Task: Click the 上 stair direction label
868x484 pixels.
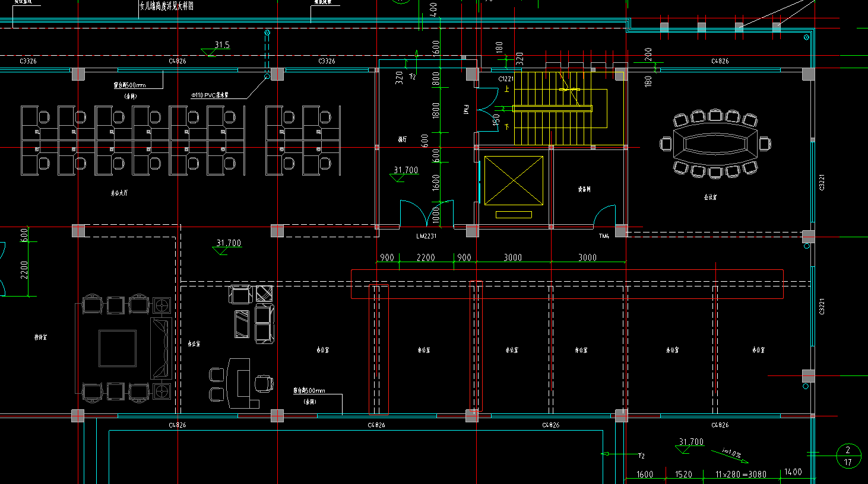Action: (x=506, y=89)
